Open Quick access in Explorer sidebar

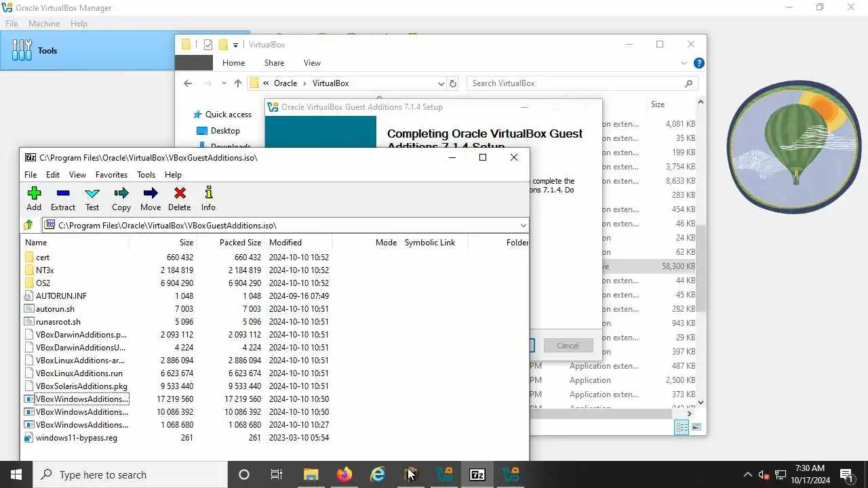(228, 115)
